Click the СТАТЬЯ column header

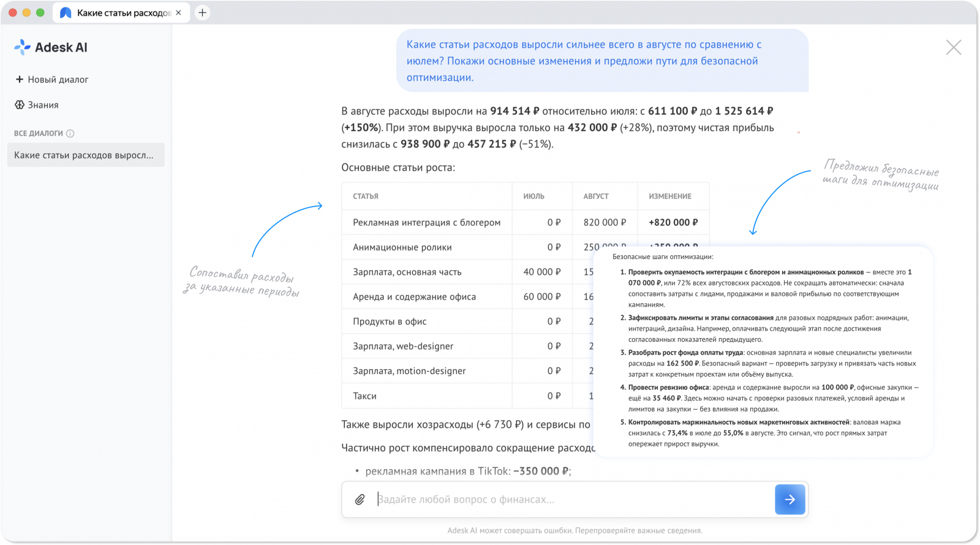click(366, 197)
